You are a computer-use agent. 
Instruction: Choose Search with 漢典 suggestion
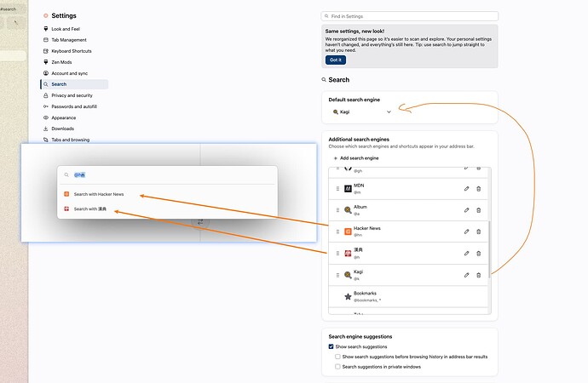(x=168, y=209)
